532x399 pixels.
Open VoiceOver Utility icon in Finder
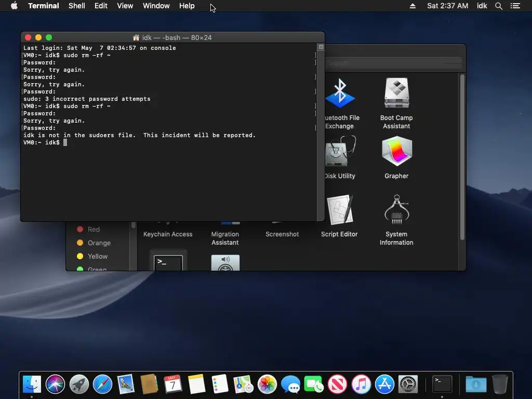(x=225, y=262)
